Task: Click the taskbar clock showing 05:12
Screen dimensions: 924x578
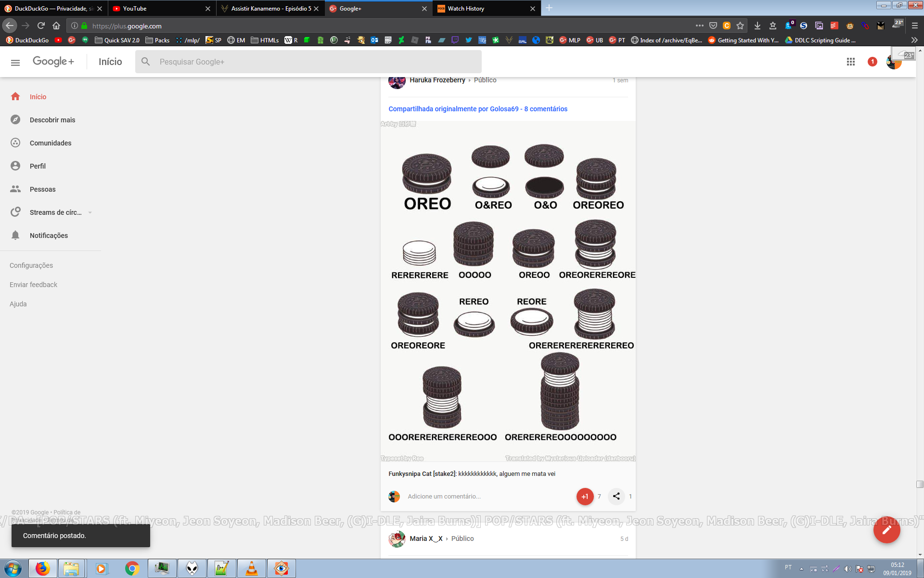Action: (897, 569)
